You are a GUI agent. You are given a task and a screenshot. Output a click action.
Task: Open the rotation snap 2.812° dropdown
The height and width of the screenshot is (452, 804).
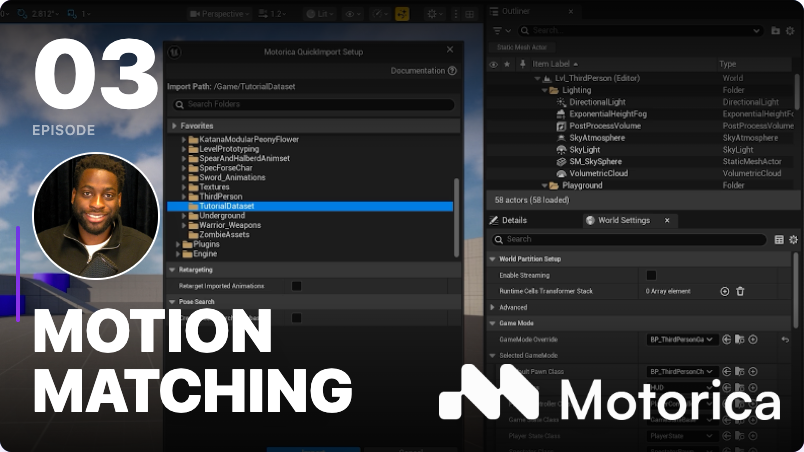click(x=45, y=14)
